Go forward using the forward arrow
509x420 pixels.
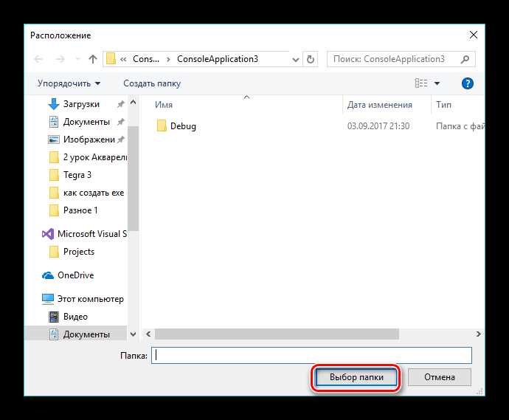pyautogui.click(x=60, y=59)
